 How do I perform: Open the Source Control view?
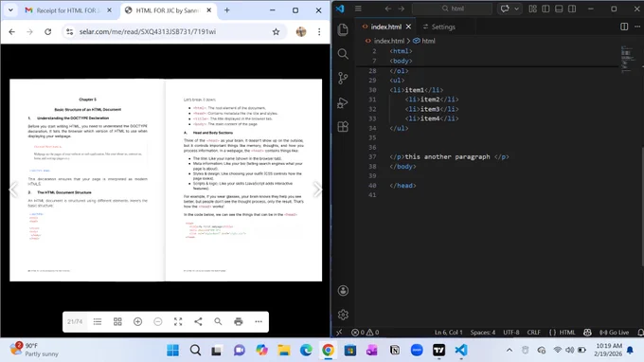click(343, 78)
